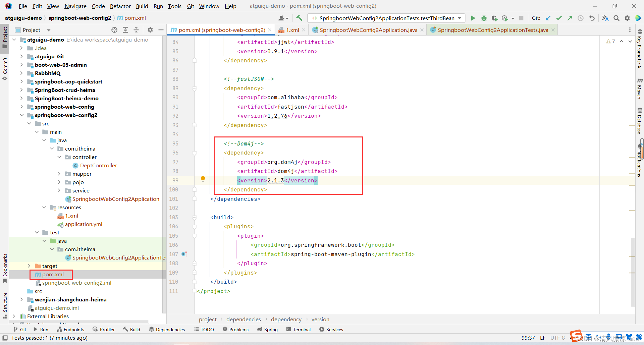The image size is (644, 345).
Task: Open Commit tool window on left
Action: (5, 69)
